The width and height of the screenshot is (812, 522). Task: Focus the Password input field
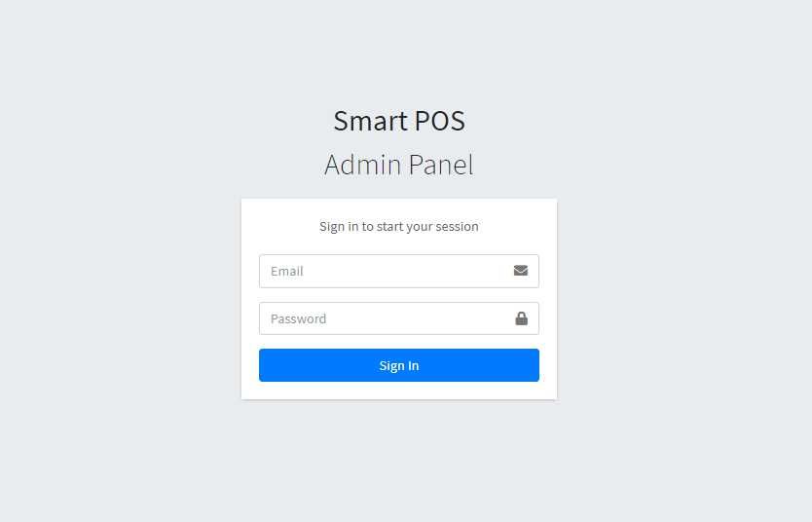point(381,318)
